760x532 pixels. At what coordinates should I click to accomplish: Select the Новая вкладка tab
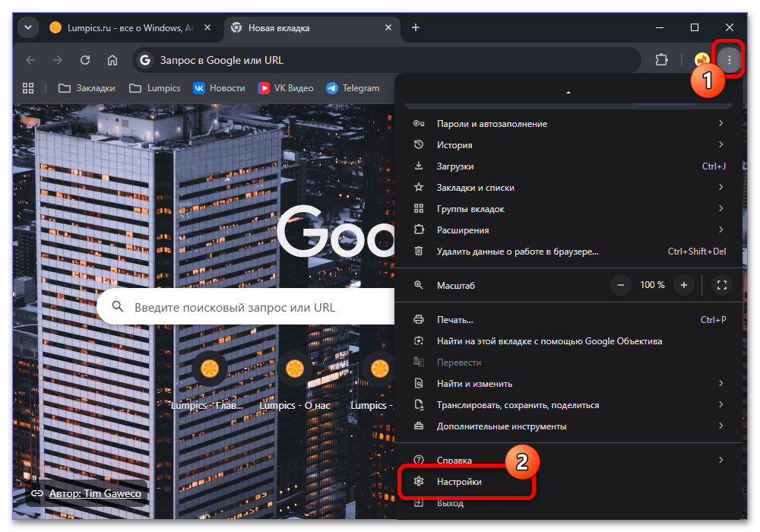pyautogui.click(x=312, y=28)
